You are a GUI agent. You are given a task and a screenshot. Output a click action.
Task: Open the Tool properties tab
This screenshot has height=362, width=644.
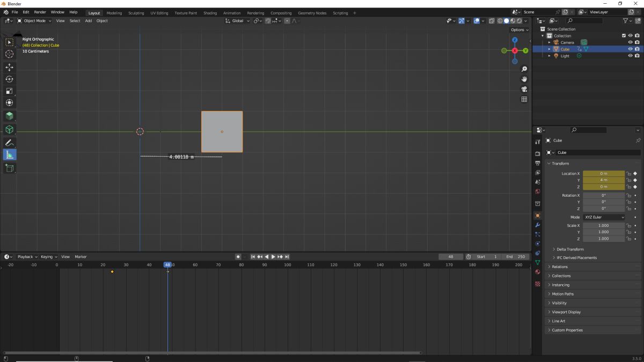tap(538, 142)
